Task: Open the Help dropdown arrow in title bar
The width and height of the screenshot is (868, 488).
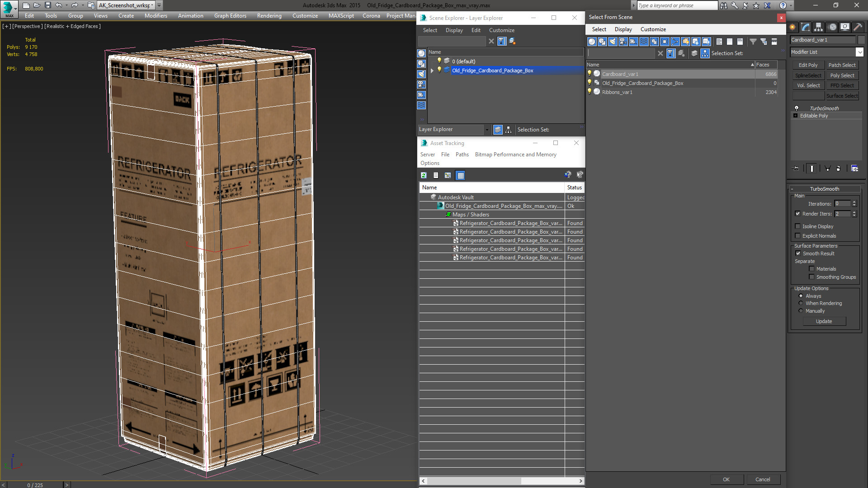Action: click(792, 5)
